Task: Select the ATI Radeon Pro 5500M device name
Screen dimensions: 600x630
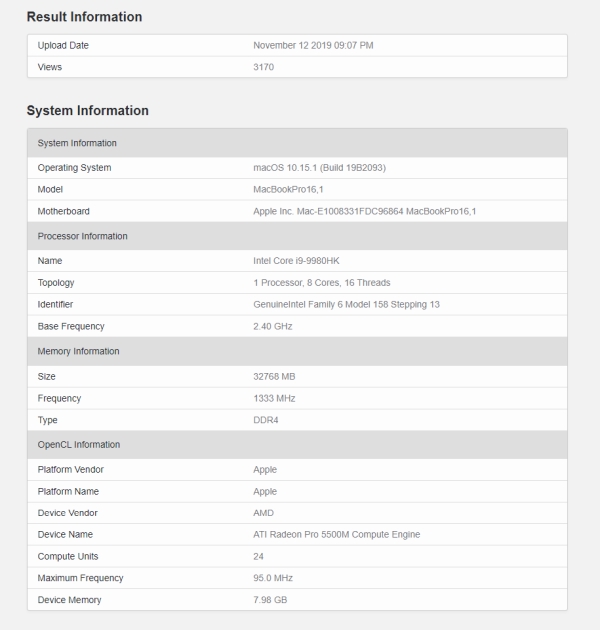Action: (336, 534)
